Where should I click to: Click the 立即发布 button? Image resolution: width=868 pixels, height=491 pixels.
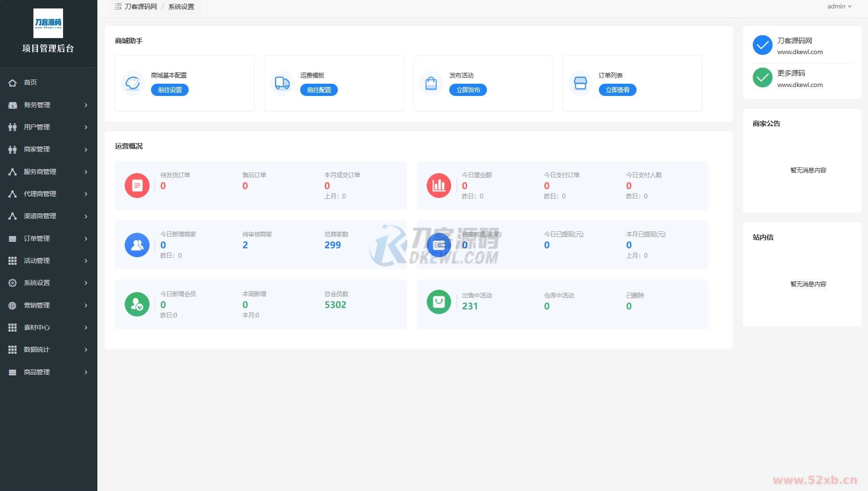(468, 90)
